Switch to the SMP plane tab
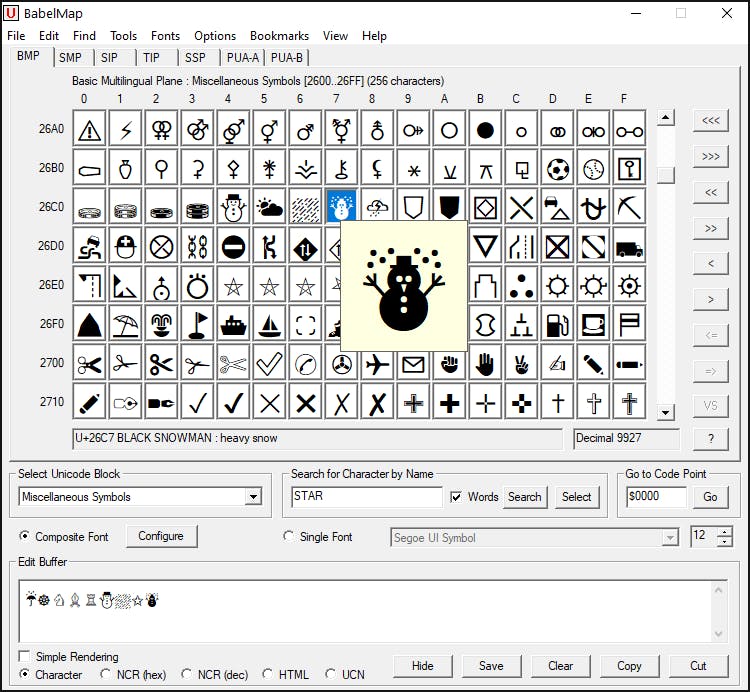The image size is (750, 692). point(70,58)
